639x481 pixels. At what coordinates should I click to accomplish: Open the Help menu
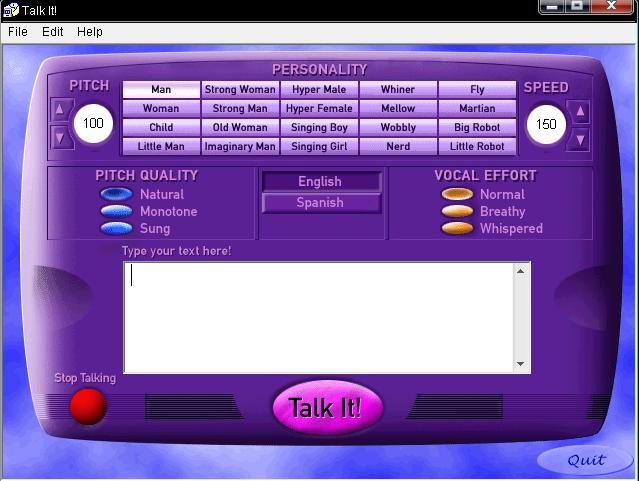(90, 32)
